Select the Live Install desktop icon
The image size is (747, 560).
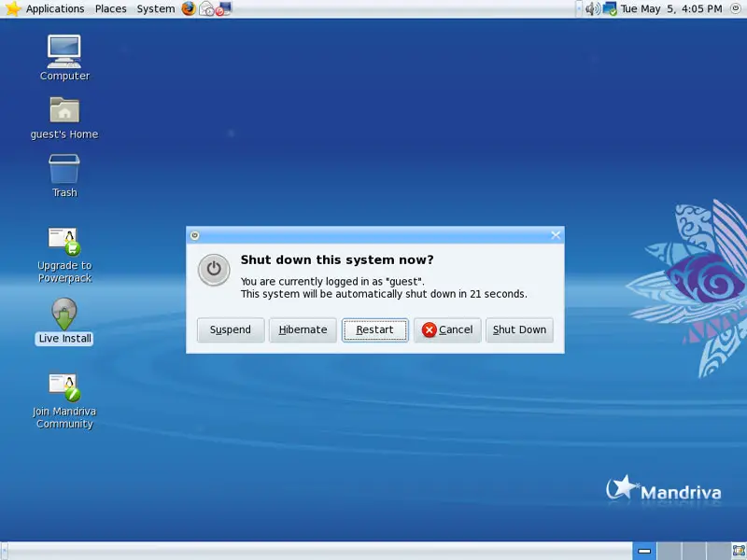point(64,321)
